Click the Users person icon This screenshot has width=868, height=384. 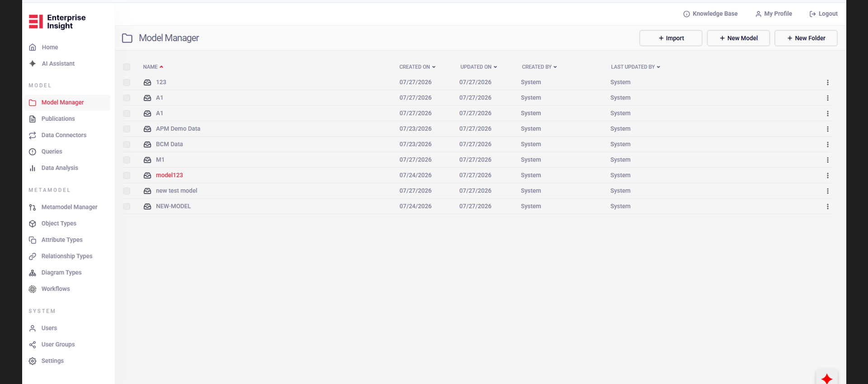(x=33, y=328)
